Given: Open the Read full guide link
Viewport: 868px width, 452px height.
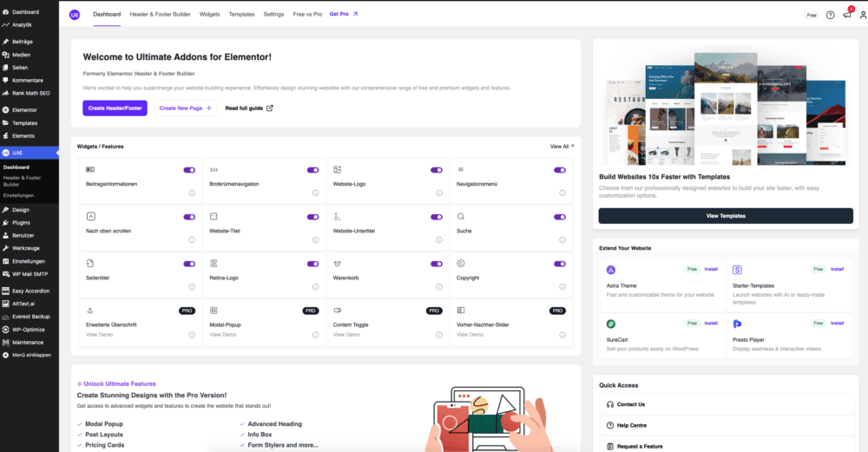Looking at the screenshot, I should tap(248, 108).
